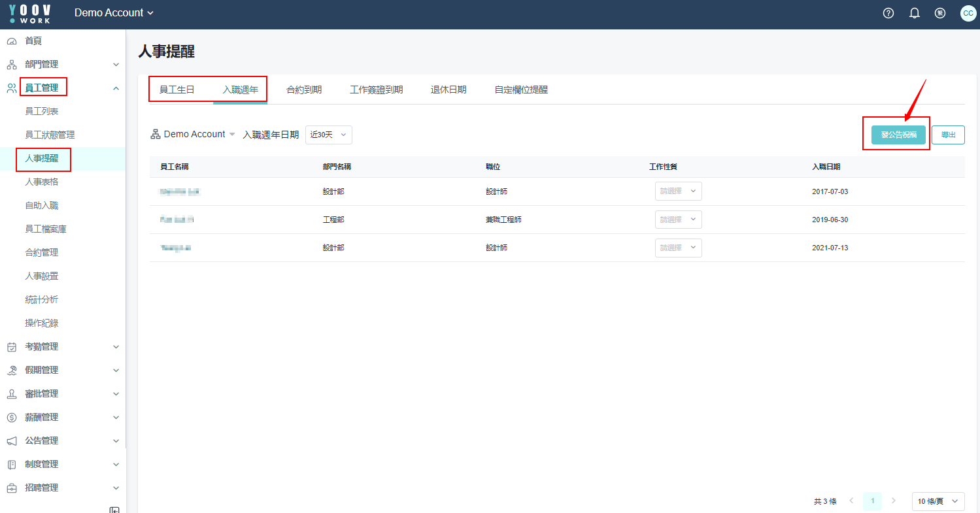Open work nature dropdown for the 2017-07-03 row
This screenshot has height=513, width=980.
[678, 191]
